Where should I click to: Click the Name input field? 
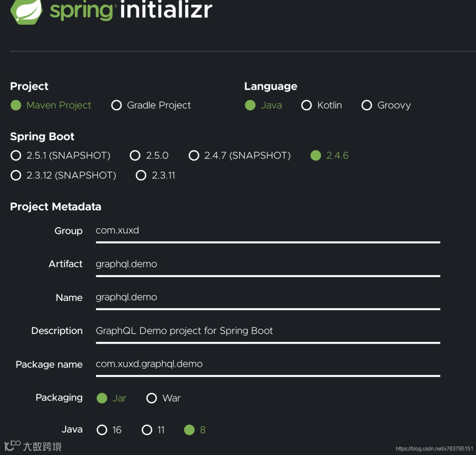click(268, 297)
